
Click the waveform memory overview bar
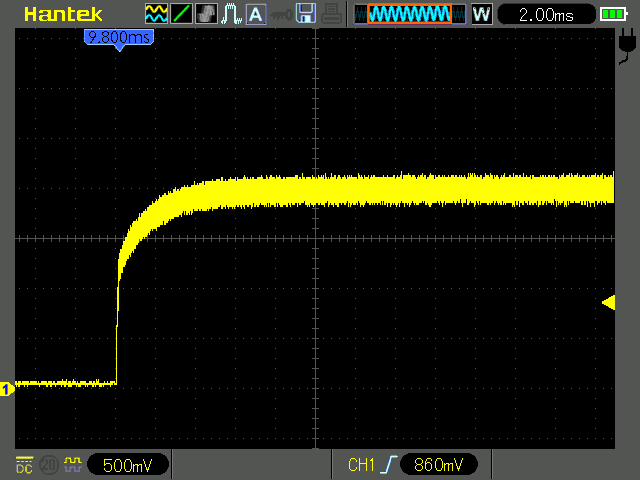[x=410, y=14]
